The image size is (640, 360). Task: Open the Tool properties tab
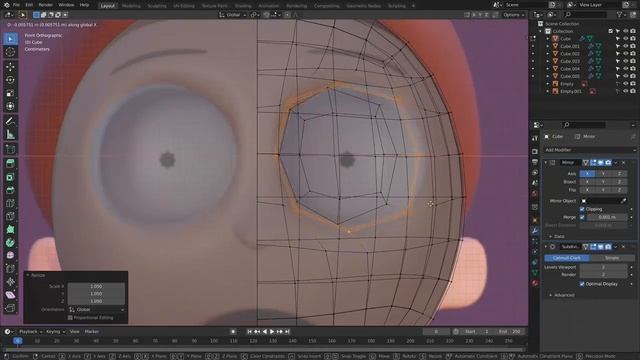[x=535, y=139]
